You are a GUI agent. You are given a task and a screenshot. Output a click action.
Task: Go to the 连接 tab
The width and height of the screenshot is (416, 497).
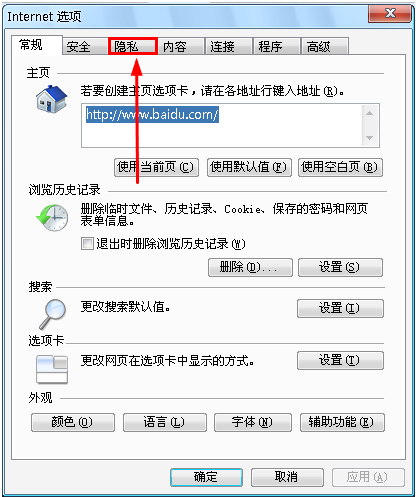(228, 46)
